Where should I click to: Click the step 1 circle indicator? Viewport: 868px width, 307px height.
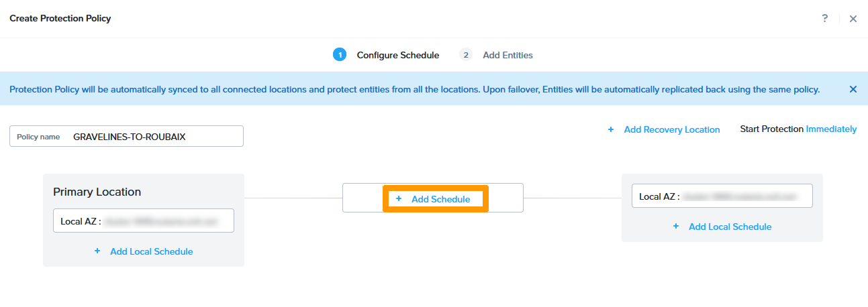(x=340, y=55)
